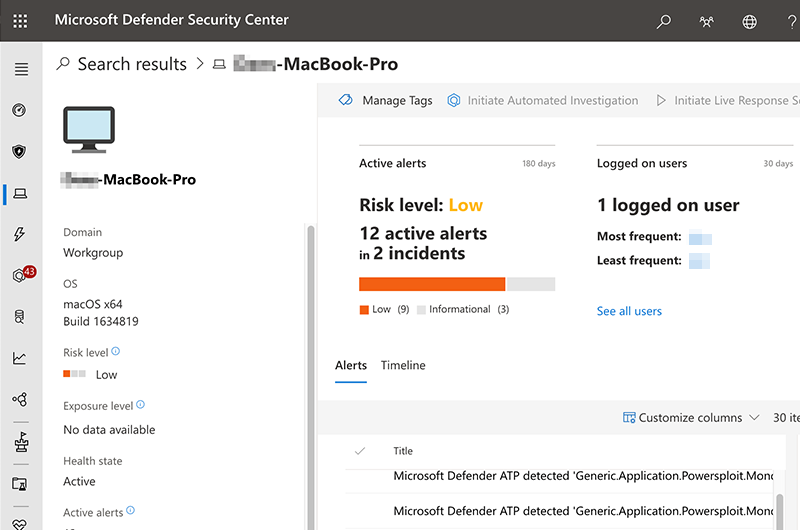Click the info icon beside Risk level
800x530 pixels.
[116, 351]
